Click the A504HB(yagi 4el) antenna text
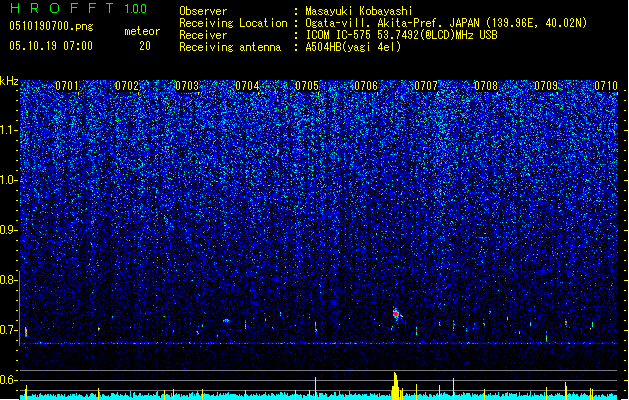This screenshot has height=400, width=629. point(353,47)
